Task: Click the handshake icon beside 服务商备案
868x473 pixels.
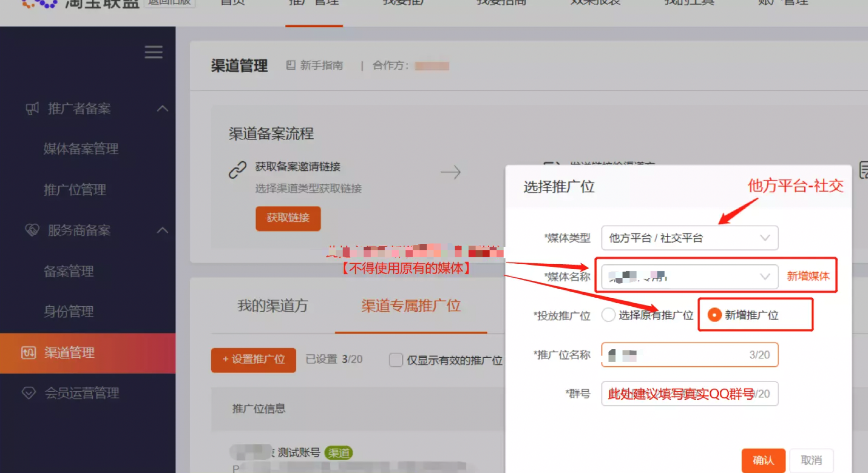Action: 32,230
